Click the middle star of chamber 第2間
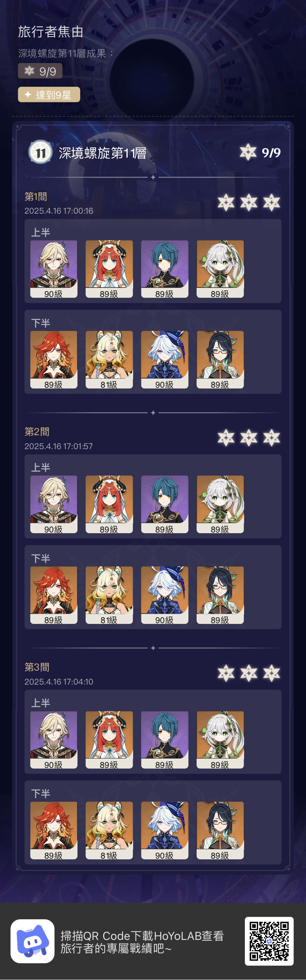 click(x=249, y=438)
